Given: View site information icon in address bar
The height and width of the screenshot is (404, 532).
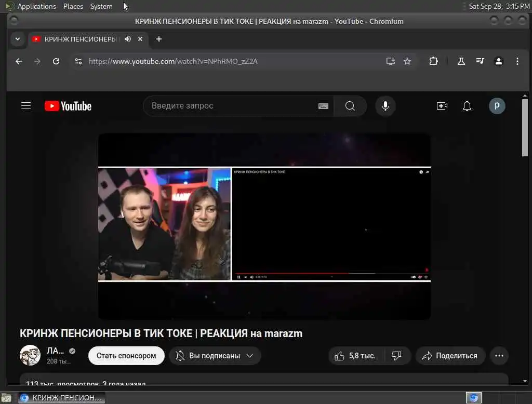Looking at the screenshot, I should [78, 61].
